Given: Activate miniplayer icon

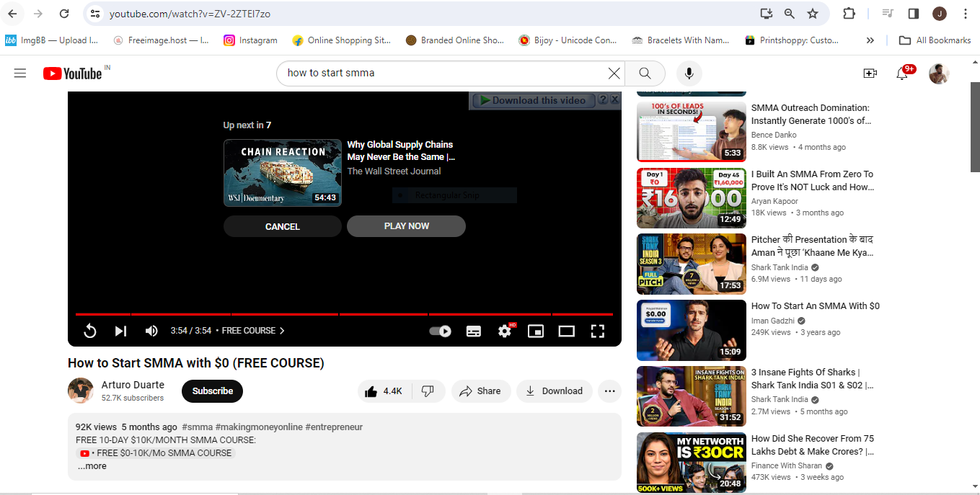Looking at the screenshot, I should pyautogui.click(x=536, y=331).
